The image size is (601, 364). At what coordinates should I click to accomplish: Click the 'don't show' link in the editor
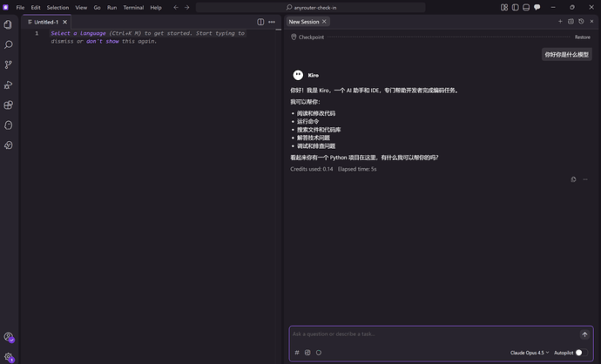[103, 42]
